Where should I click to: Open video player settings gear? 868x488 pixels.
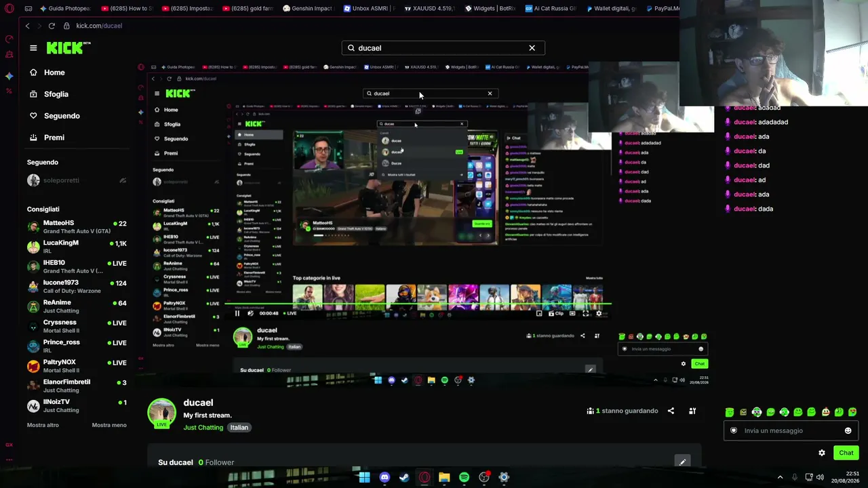click(x=598, y=313)
